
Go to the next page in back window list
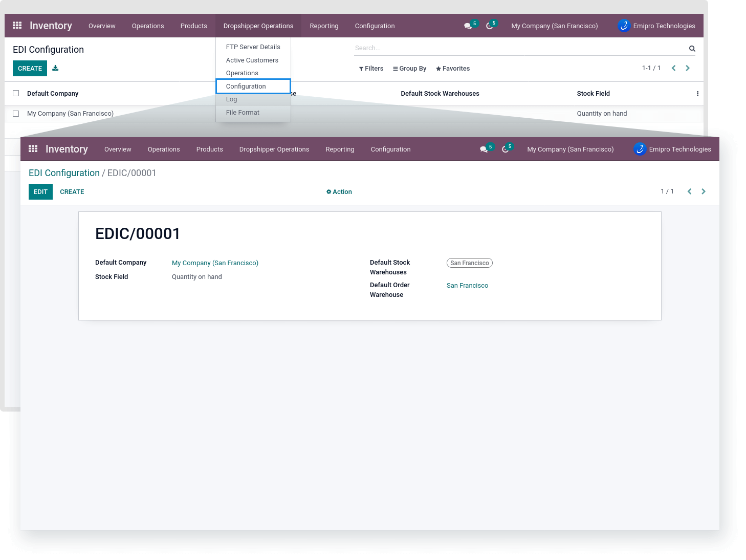coord(688,68)
